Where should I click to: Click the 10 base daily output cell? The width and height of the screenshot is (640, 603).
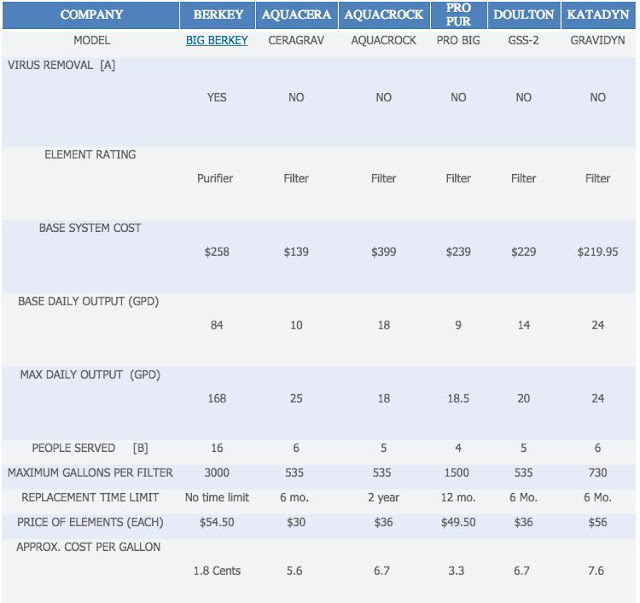296,325
